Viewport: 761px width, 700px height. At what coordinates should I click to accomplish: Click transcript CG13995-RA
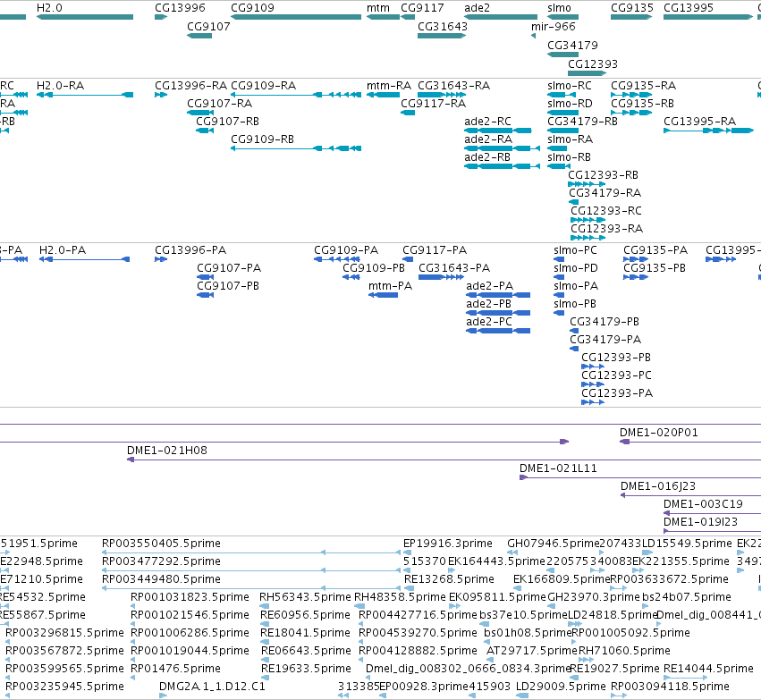(708, 131)
